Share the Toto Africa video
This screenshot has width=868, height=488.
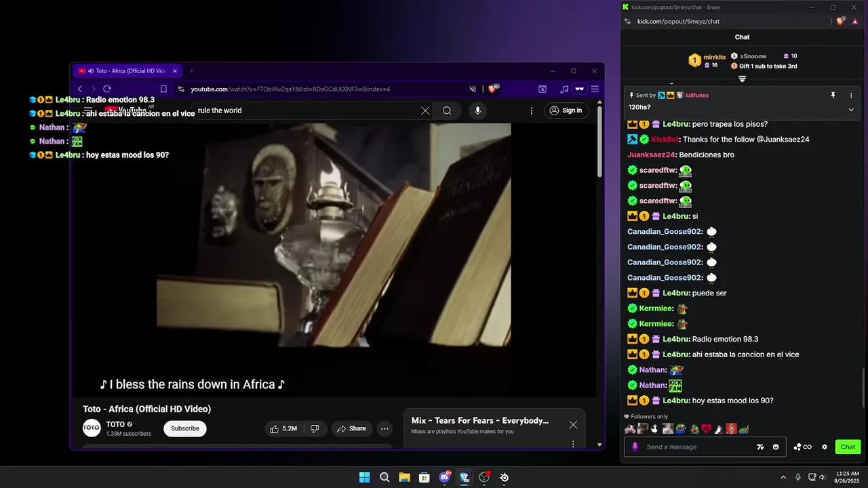351,428
